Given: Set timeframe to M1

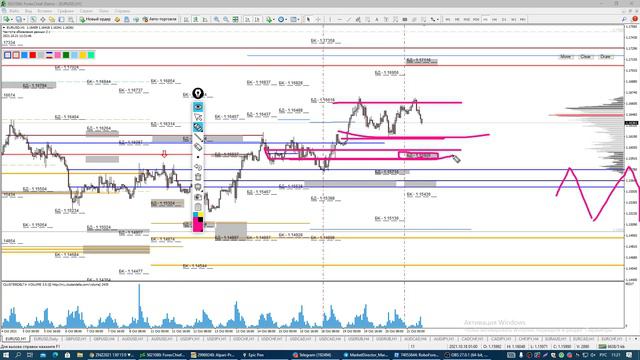Looking at the screenshot, I should click(x=448, y=19).
